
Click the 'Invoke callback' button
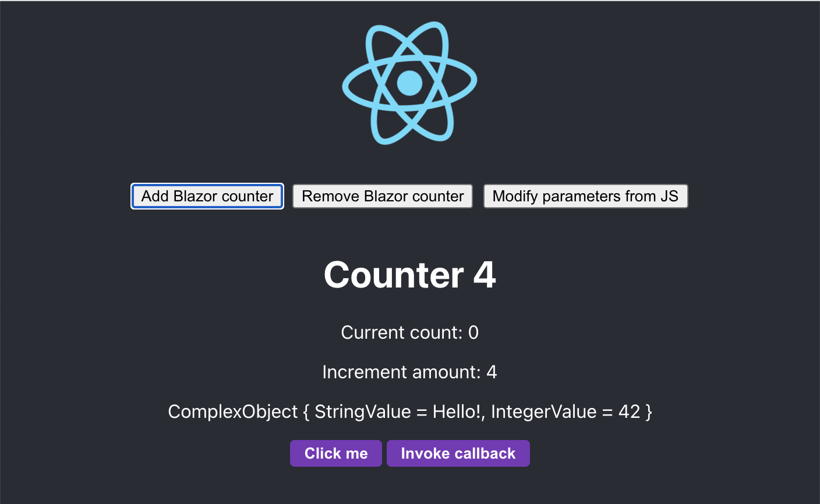point(458,453)
